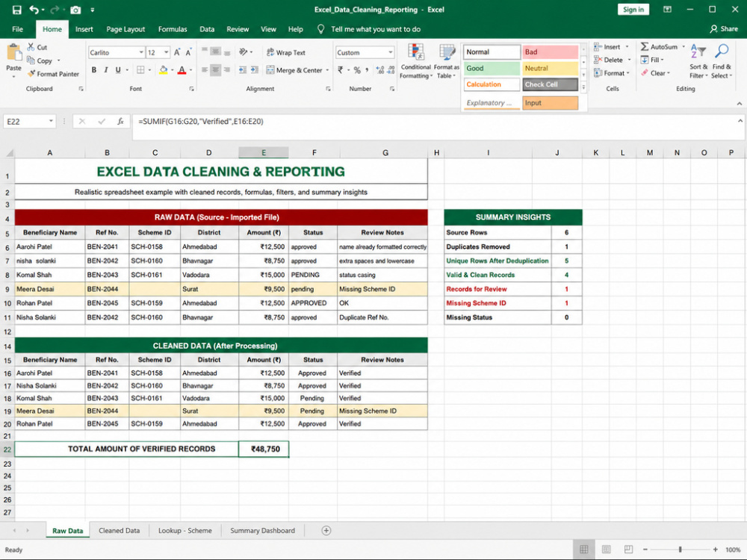
Task: Open the Custom number format dropdown
Action: tap(390, 52)
